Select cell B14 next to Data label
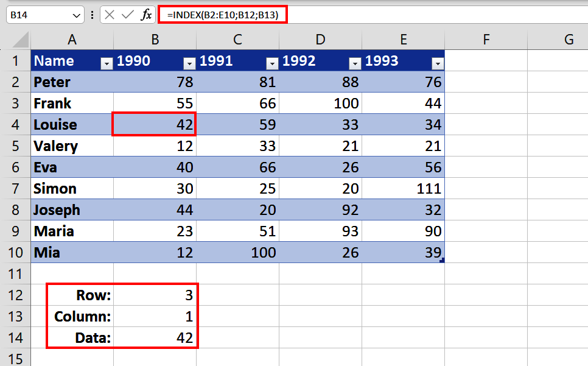The height and width of the screenshot is (366, 588). point(155,337)
